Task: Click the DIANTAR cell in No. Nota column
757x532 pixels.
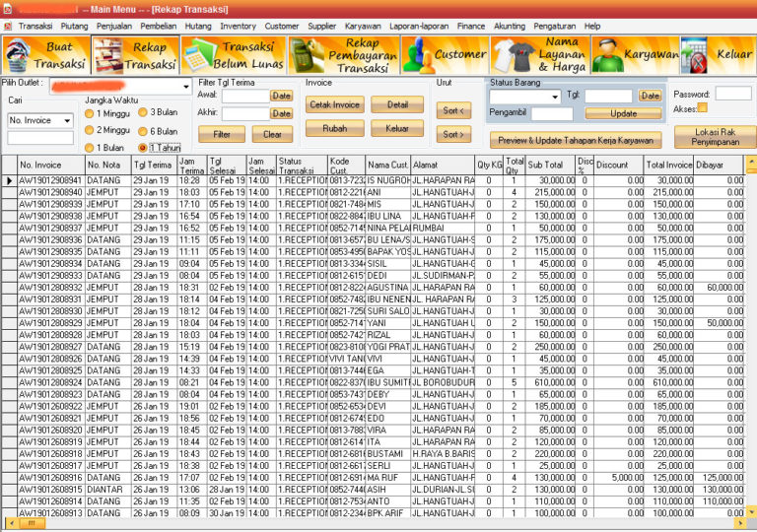Action: click(108, 490)
